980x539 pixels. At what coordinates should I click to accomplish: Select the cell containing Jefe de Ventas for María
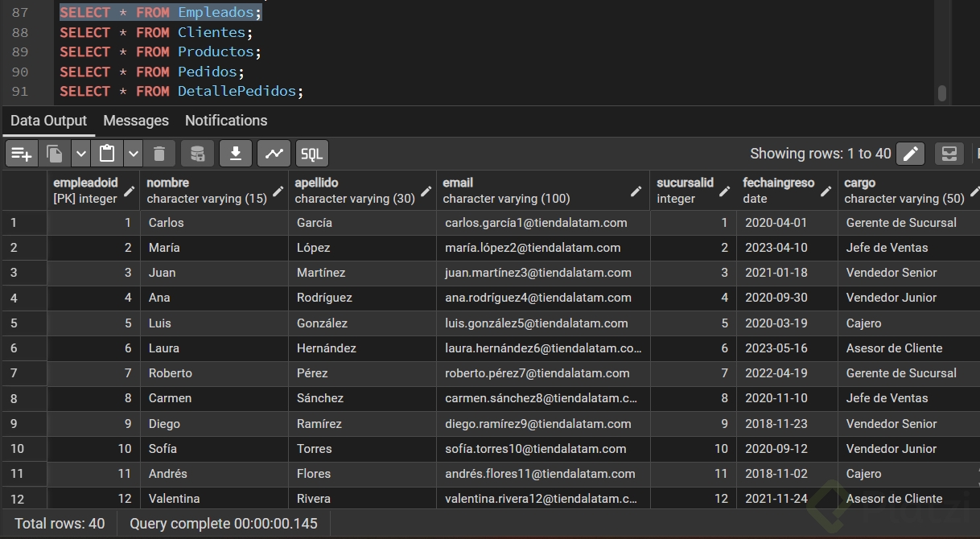(887, 248)
